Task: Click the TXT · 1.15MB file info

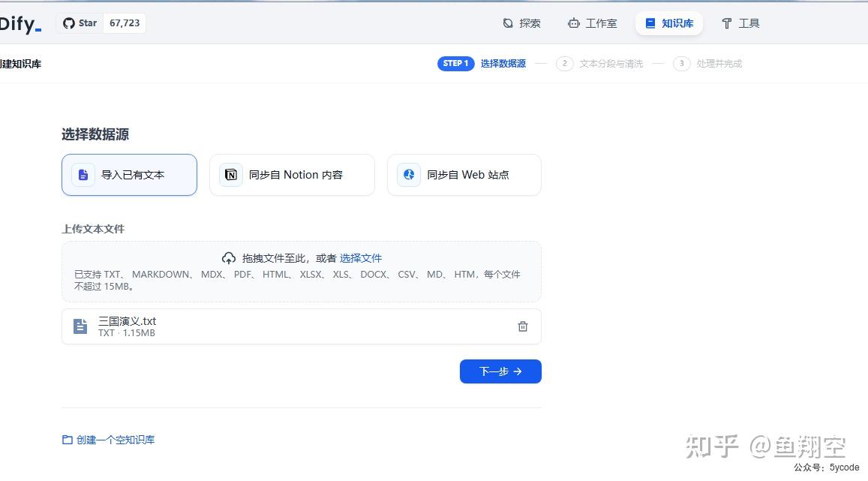Action: [127, 333]
